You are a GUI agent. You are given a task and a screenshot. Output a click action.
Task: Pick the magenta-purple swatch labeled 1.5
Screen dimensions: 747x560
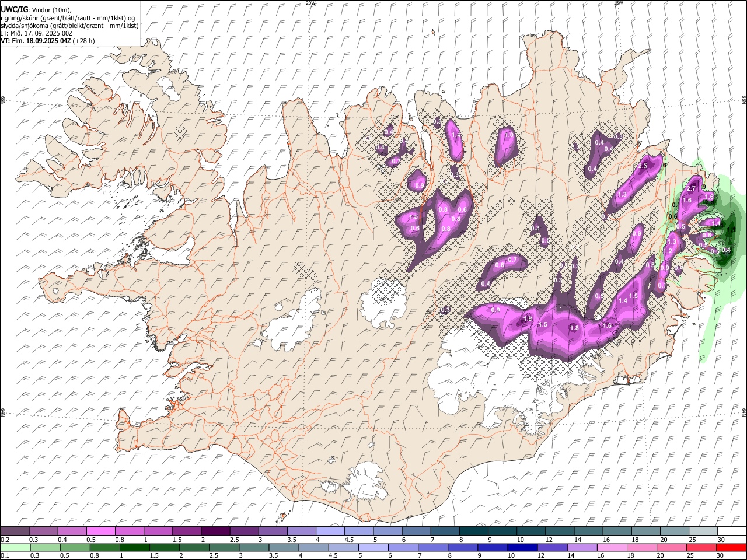(187, 531)
